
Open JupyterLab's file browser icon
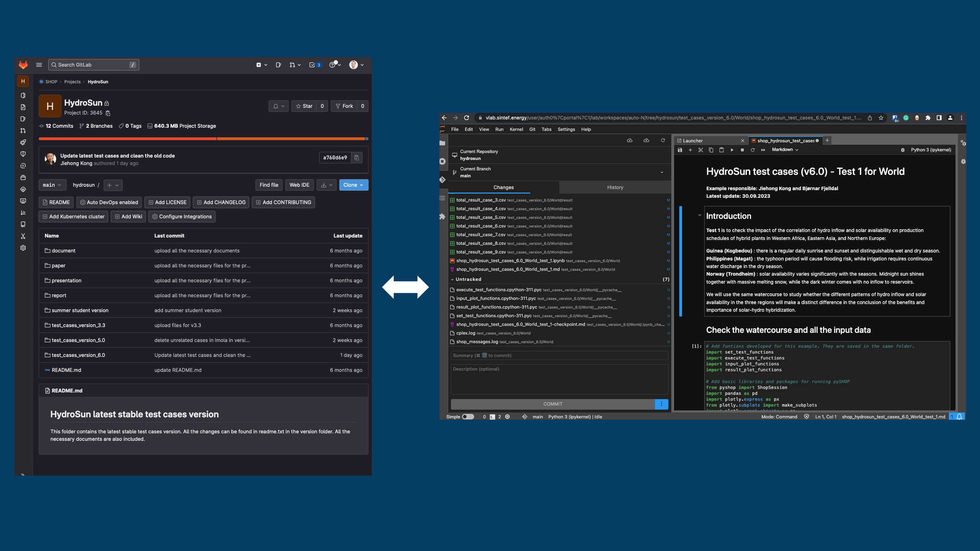(x=442, y=142)
